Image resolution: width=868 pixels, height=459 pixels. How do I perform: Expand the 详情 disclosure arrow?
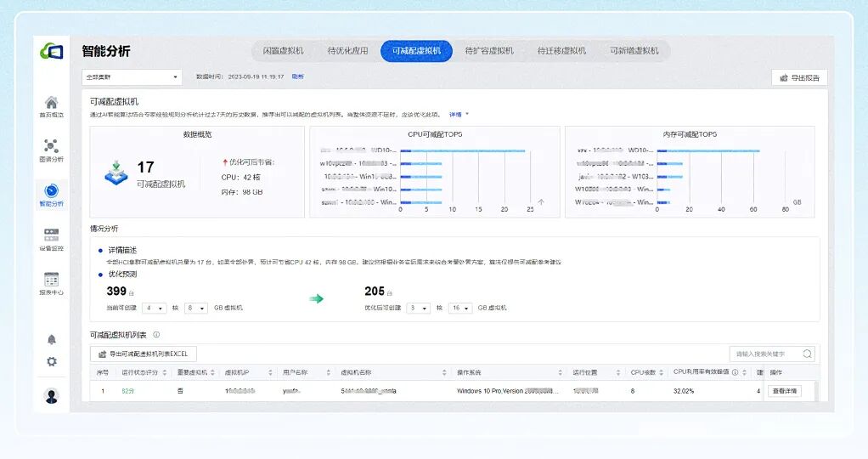[x=467, y=114]
